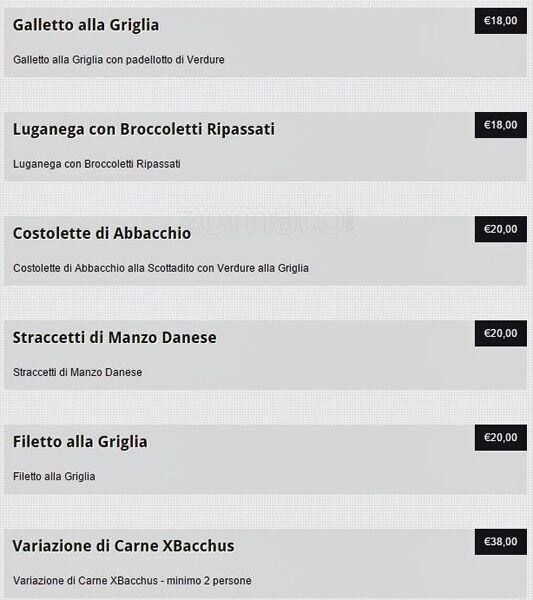Click the €20,00 price badge for Costolette
Image resolution: width=533 pixels, height=600 pixels.
500,229
